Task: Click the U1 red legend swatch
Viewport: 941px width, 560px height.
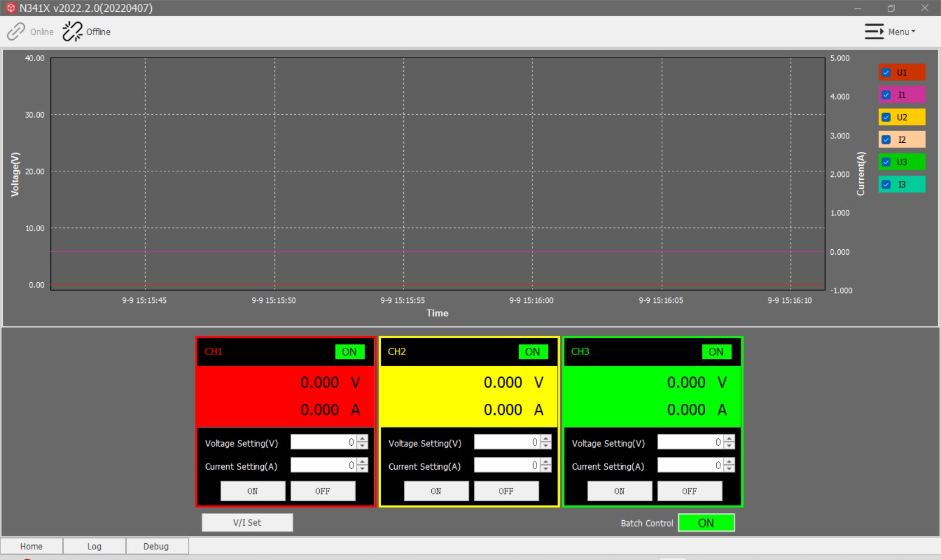Action: [x=902, y=72]
